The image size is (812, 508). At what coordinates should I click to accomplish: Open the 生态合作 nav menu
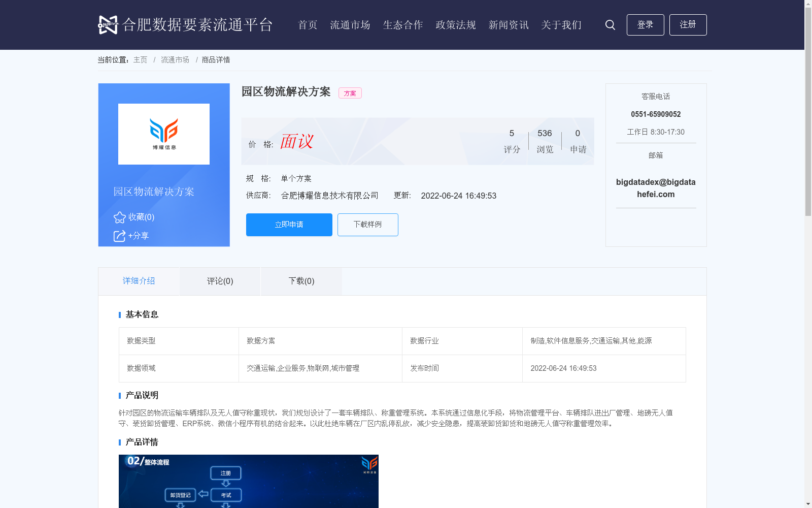(403, 25)
